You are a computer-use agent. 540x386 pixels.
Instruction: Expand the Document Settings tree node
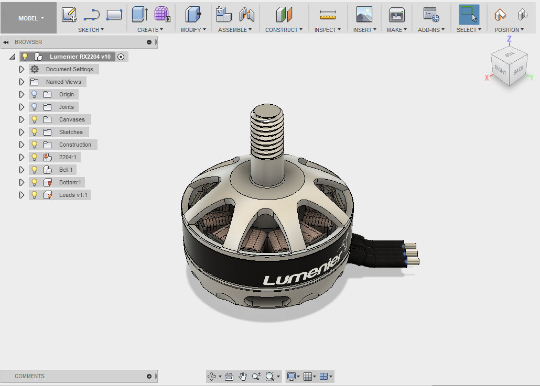(21, 69)
